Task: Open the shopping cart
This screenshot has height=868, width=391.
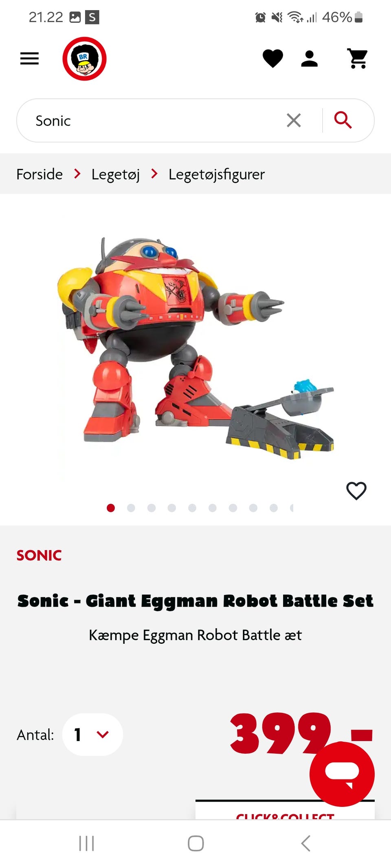Action: 358,58
